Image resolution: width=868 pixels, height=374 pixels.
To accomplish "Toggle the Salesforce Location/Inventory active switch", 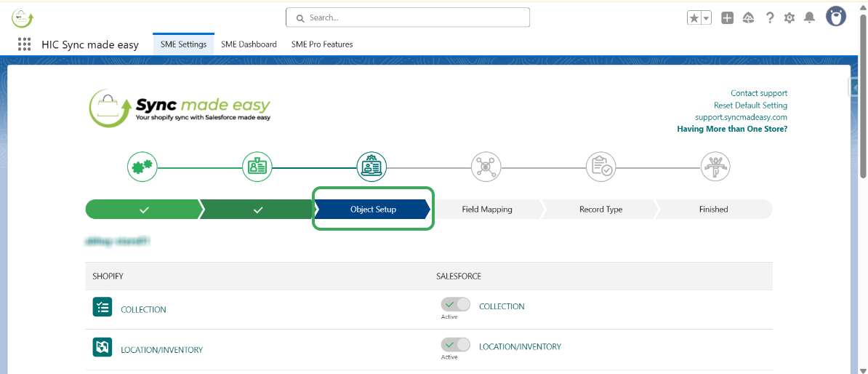I will 456,345.
